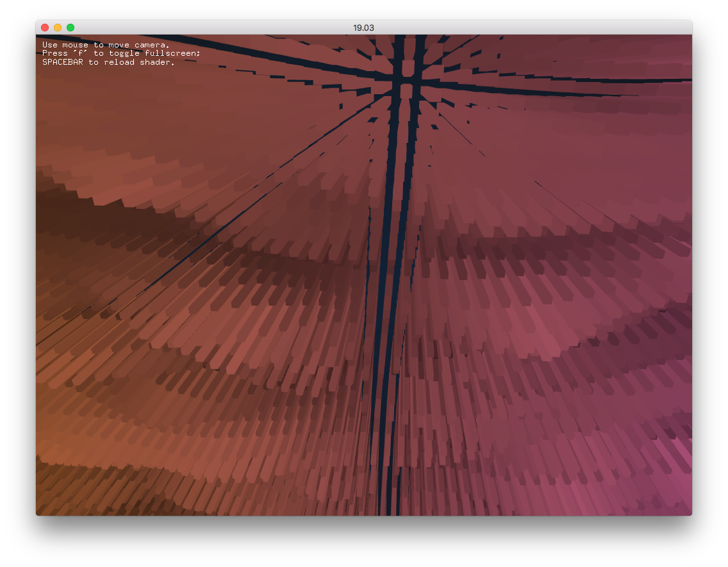
Task: Click the upper-left corner of the render canvas
Action: pos(40,40)
